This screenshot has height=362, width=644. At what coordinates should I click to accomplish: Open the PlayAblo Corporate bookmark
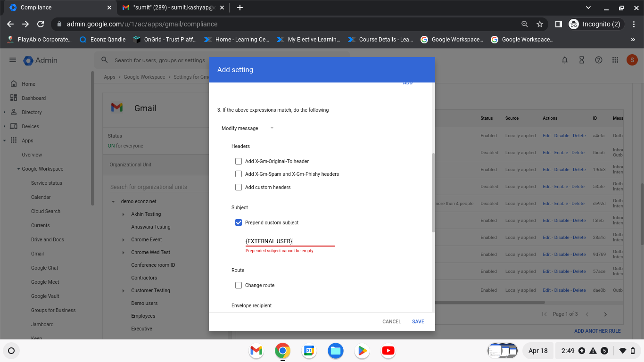tap(40, 40)
